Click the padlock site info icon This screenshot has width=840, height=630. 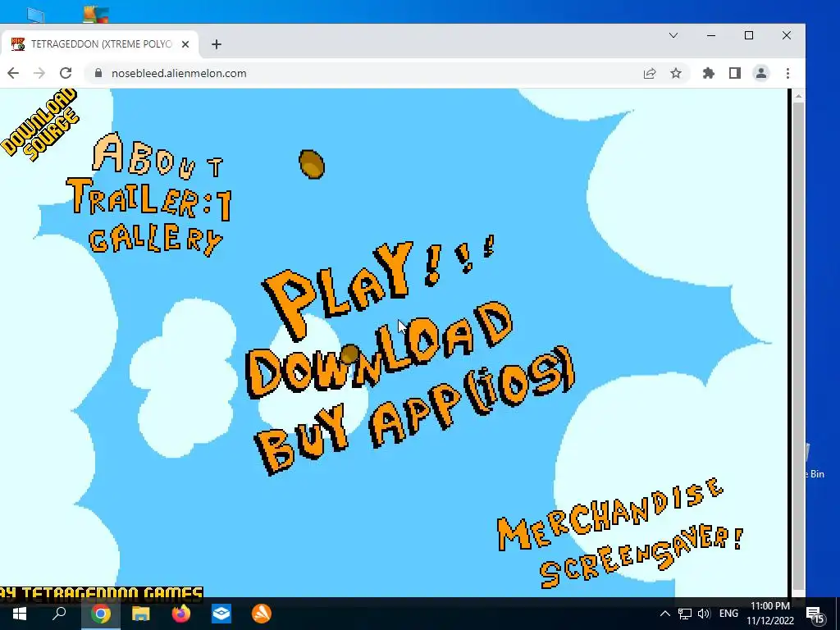coord(98,73)
